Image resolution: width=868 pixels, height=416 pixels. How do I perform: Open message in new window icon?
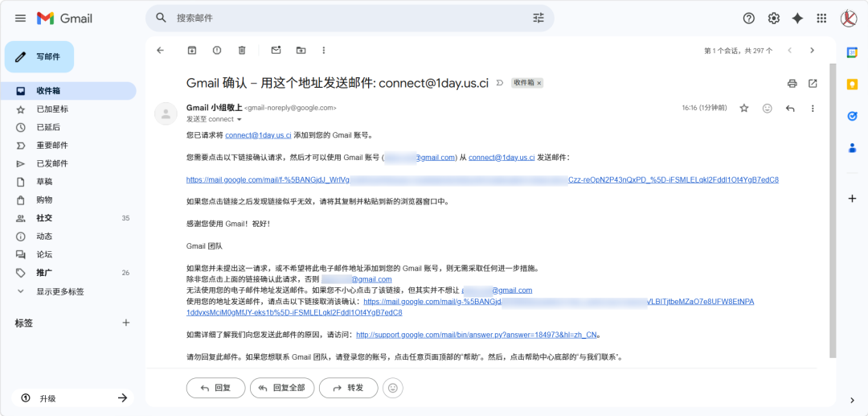coord(813,83)
